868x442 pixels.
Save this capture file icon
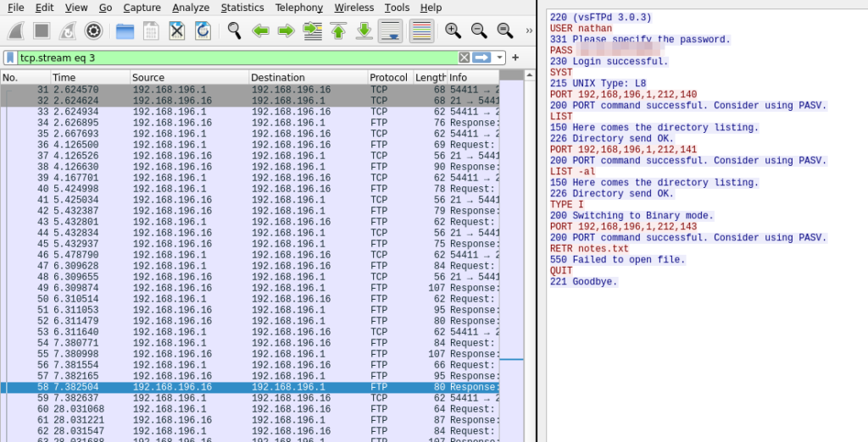(x=151, y=31)
